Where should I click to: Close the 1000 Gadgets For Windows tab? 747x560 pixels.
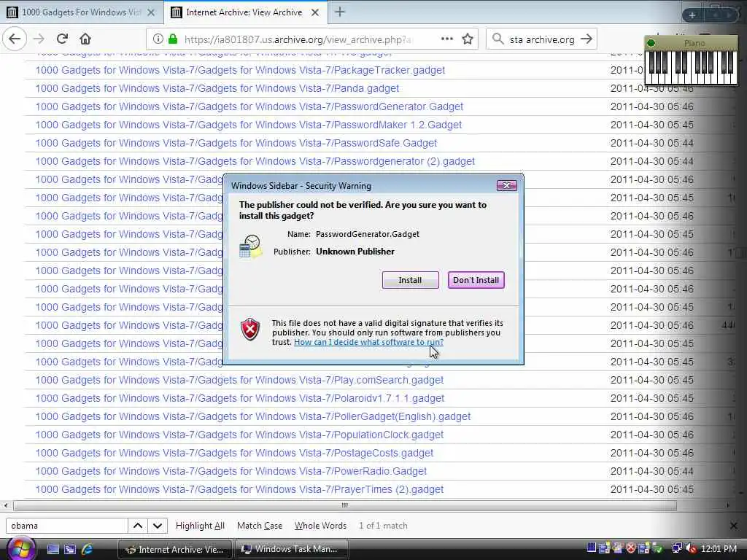coord(151,12)
